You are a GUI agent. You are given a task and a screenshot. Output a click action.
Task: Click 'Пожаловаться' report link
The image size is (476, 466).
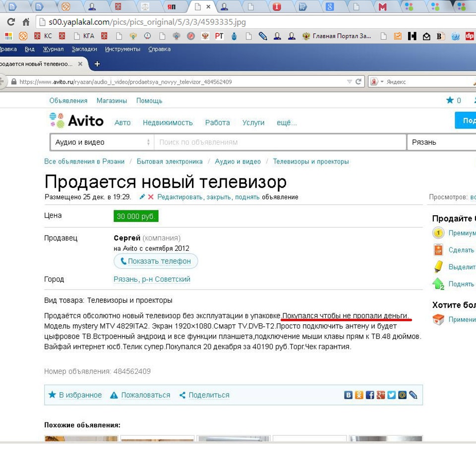tap(140, 395)
